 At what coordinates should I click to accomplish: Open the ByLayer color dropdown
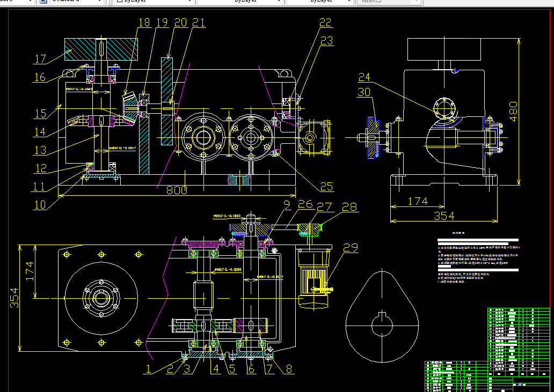coord(155,1)
